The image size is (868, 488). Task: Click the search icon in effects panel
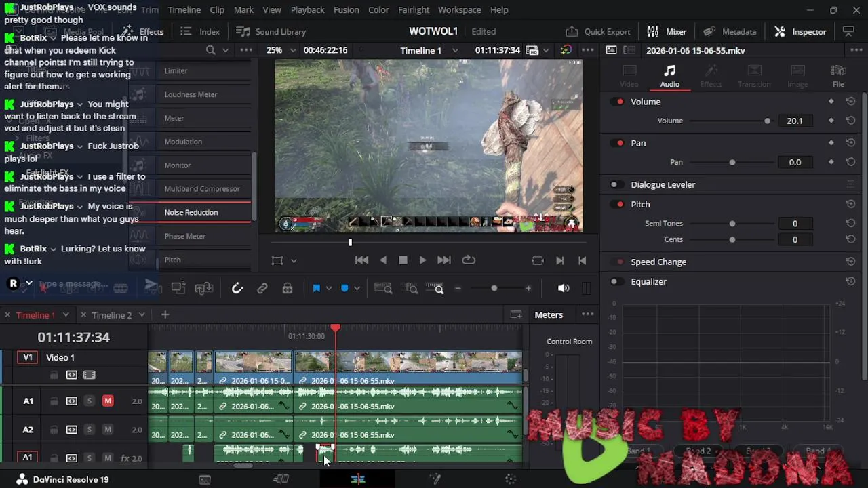click(x=211, y=50)
